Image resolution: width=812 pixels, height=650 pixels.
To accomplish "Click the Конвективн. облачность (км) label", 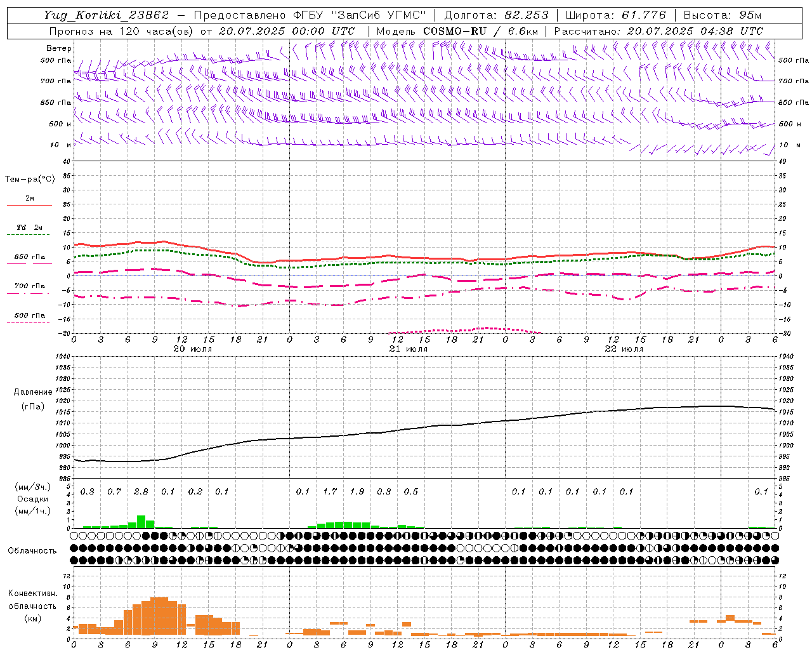I will click(32, 606).
